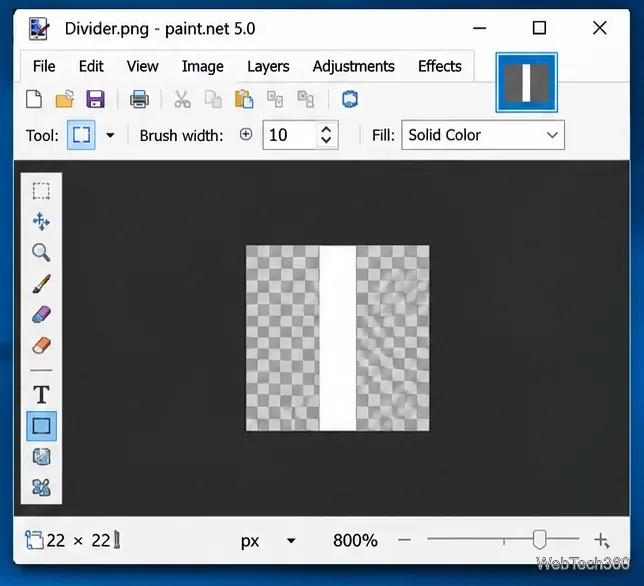Open the File menu
The height and width of the screenshot is (586, 644).
[x=44, y=66]
